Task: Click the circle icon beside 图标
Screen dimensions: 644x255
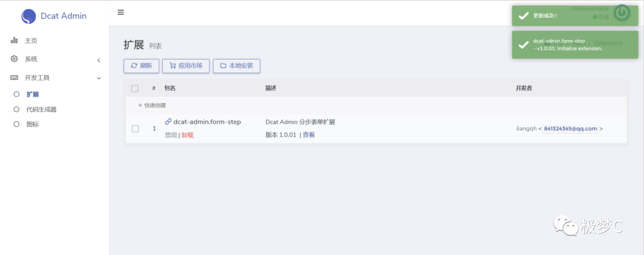Action: click(17, 124)
